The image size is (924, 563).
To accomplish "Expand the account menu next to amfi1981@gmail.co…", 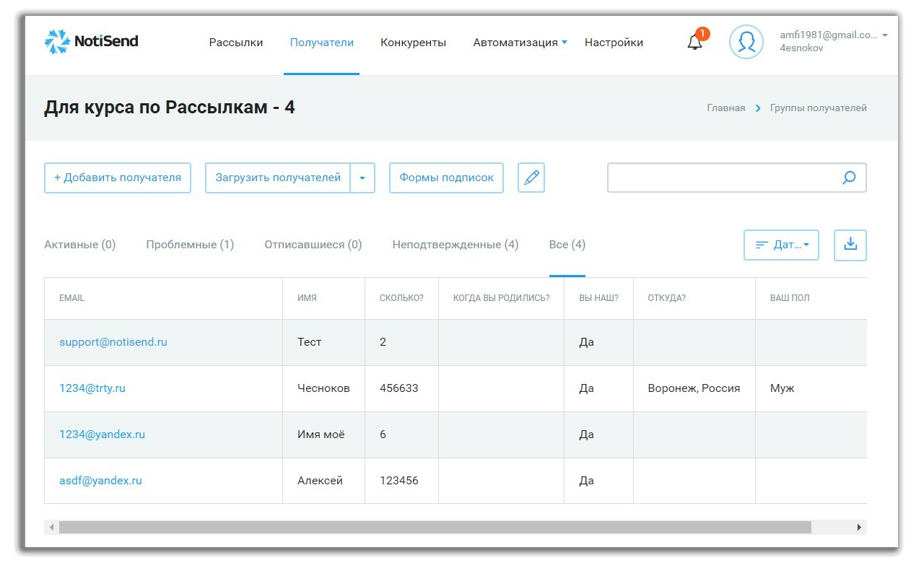I will click(x=885, y=35).
